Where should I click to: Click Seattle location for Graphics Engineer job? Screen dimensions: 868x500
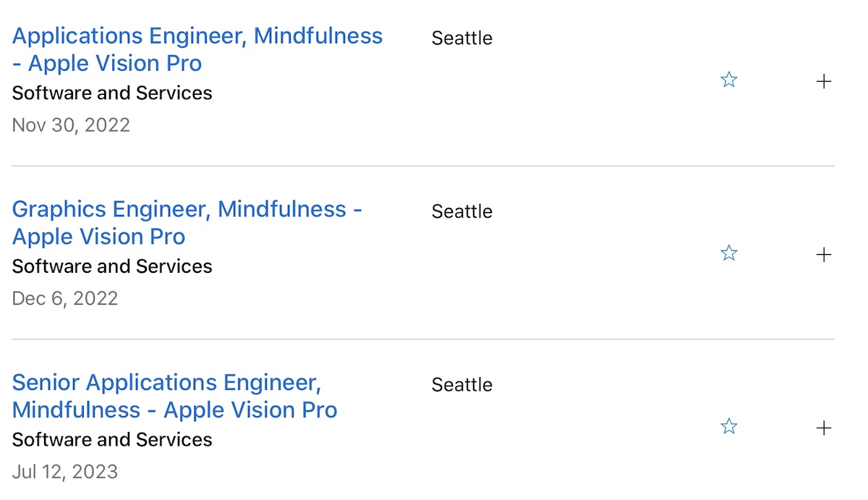click(x=461, y=212)
